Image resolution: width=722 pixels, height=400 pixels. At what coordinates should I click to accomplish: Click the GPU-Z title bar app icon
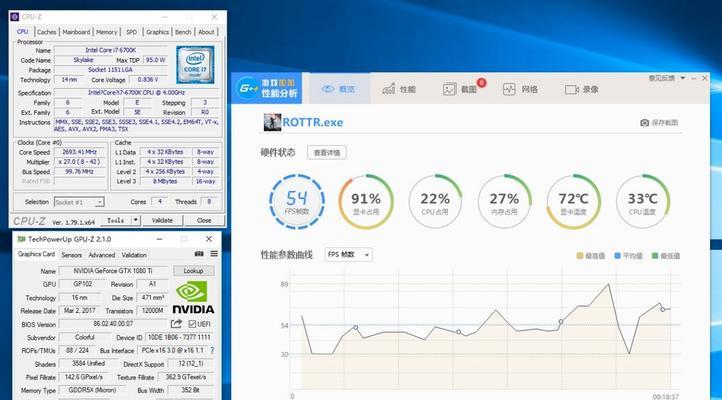[21, 239]
